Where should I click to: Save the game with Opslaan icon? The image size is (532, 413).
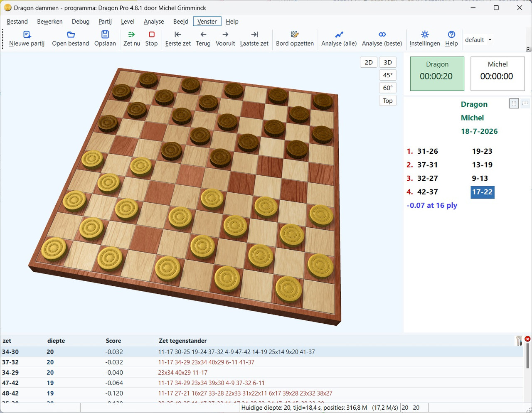tap(105, 34)
